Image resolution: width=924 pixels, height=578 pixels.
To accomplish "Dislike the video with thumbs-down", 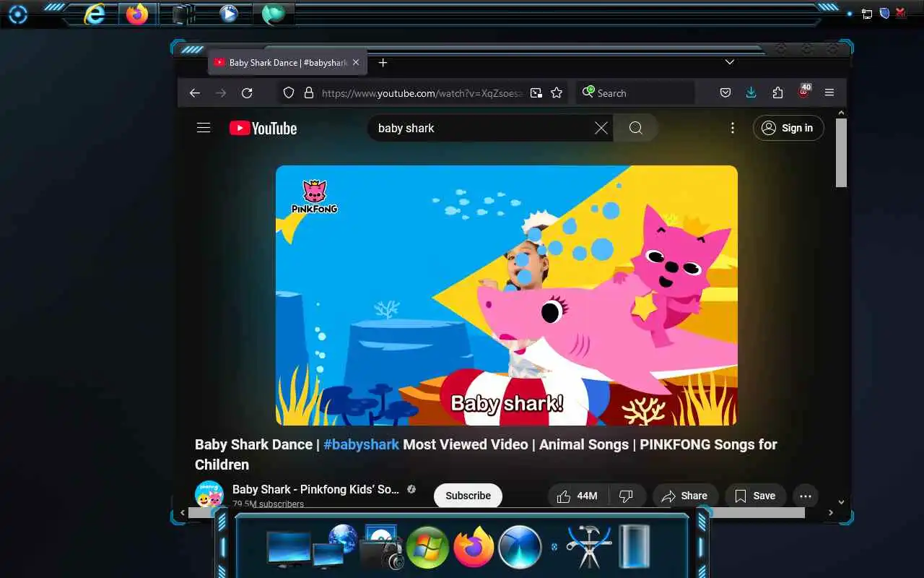I will (627, 496).
